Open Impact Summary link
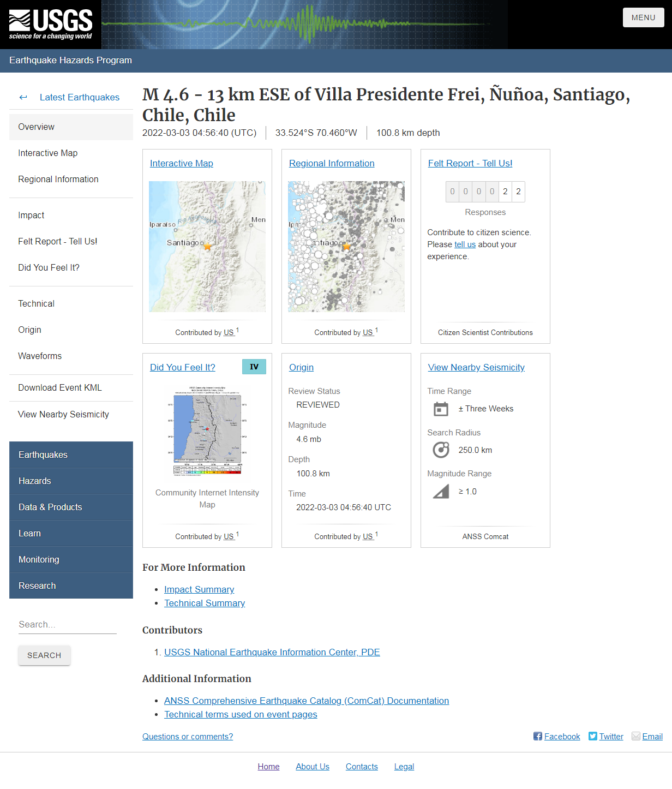 coord(199,589)
